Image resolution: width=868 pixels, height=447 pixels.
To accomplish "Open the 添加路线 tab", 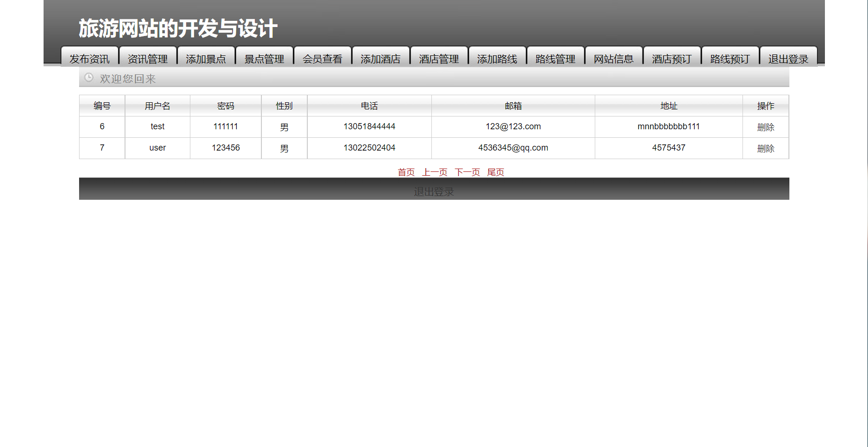I will coord(497,56).
